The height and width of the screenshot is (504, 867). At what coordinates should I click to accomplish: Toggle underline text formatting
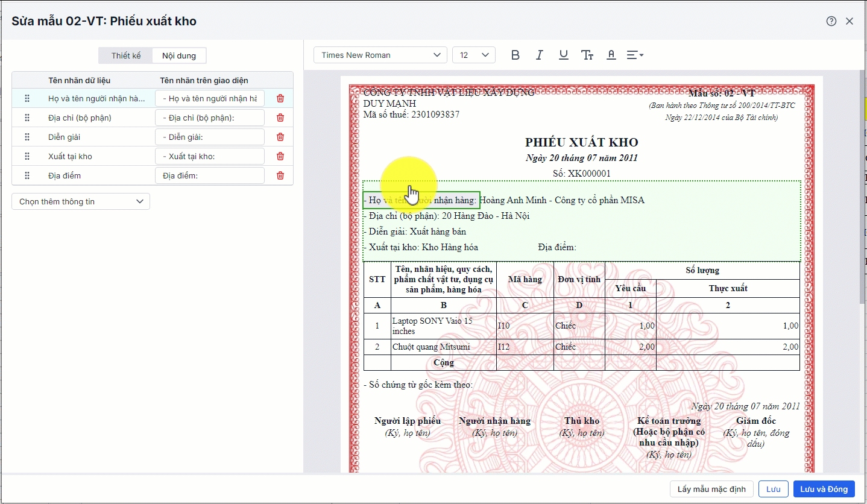[563, 55]
